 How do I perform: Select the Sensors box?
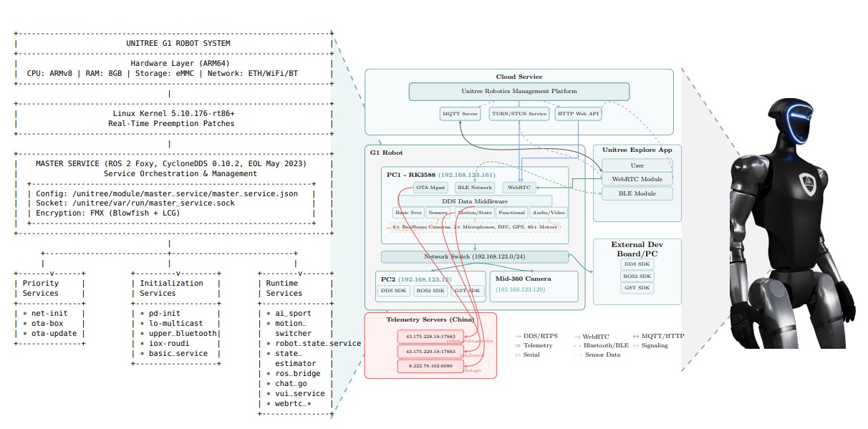coord(438,213)
